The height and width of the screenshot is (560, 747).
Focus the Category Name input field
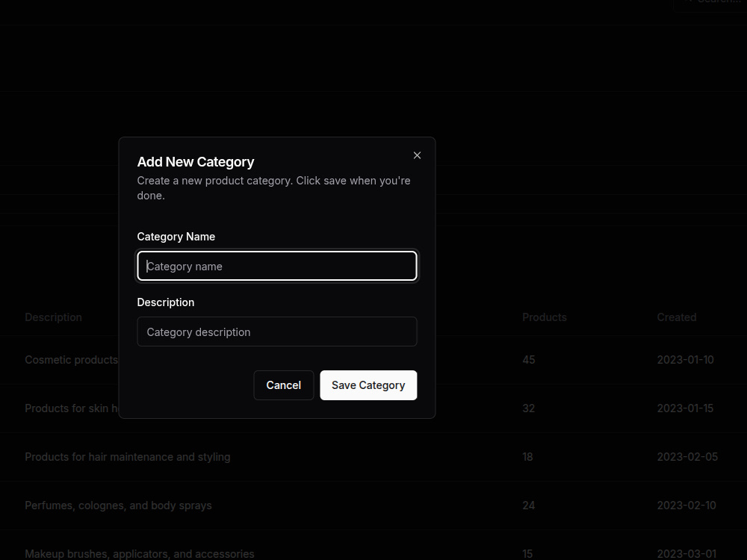pos(277,266)
